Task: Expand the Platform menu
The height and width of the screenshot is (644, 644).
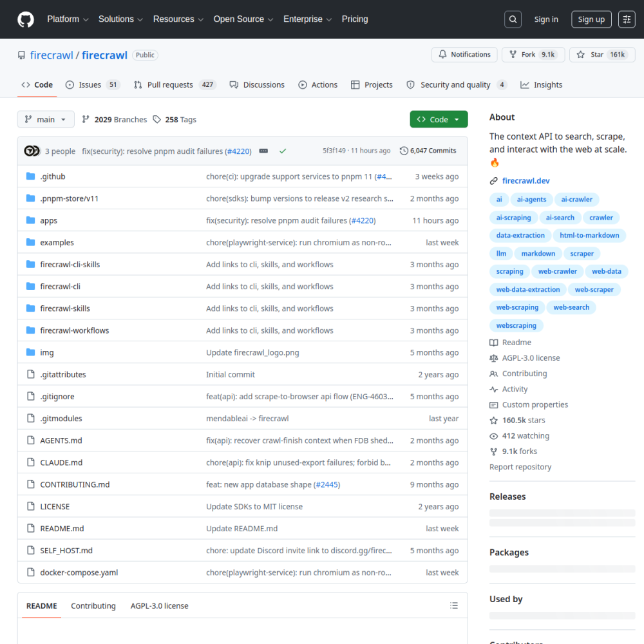Action: (x=68, y=19)
